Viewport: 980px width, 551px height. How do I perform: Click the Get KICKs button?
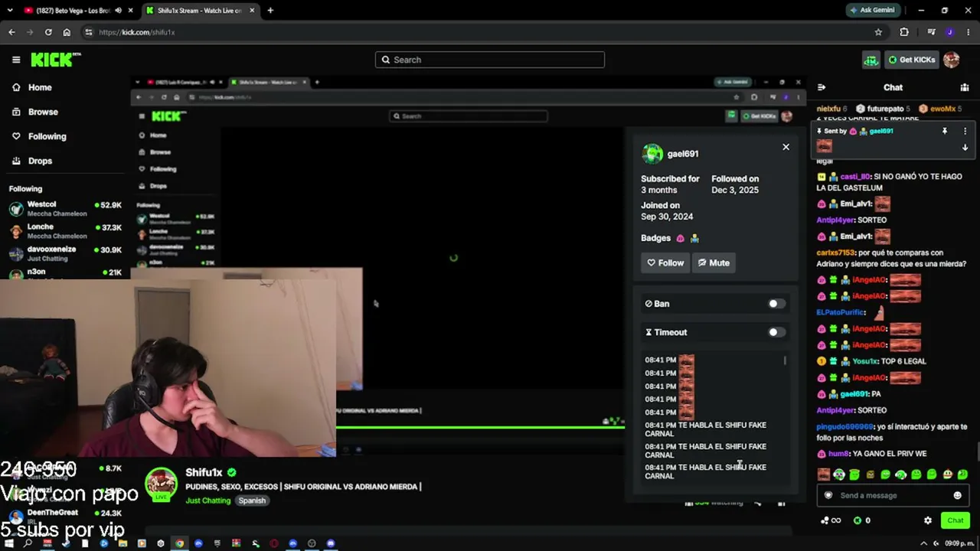[x=911, y=60]
